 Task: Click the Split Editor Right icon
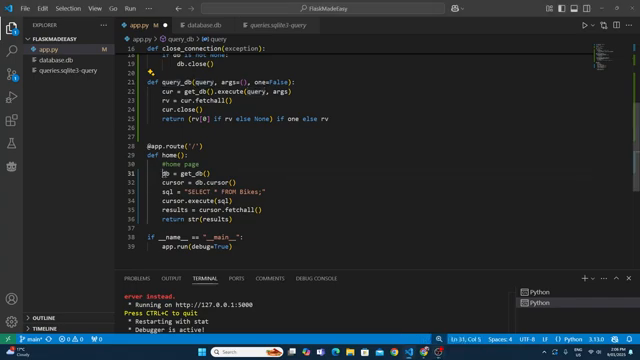click(x=616, y=25)
